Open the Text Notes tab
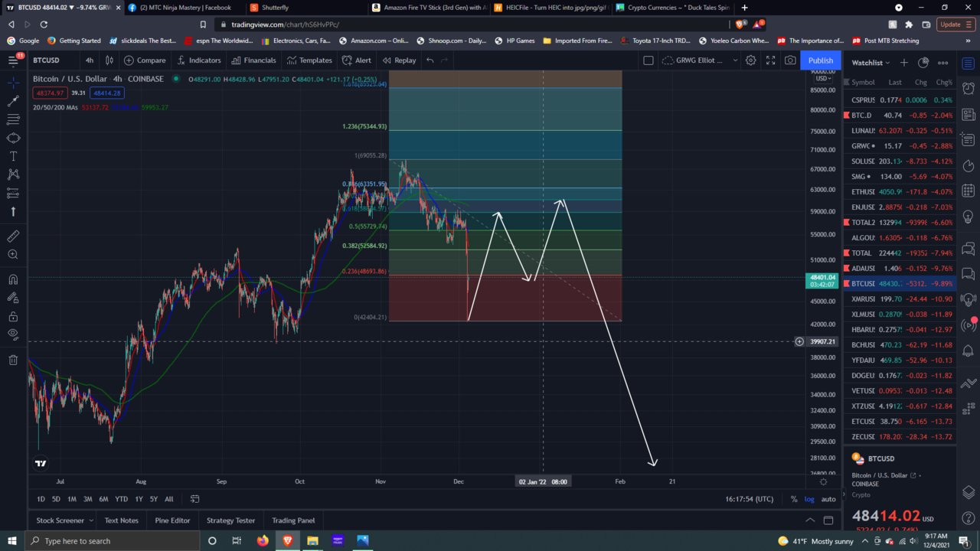This screenshot has height=551, width=980. click(x=121, y=520)
